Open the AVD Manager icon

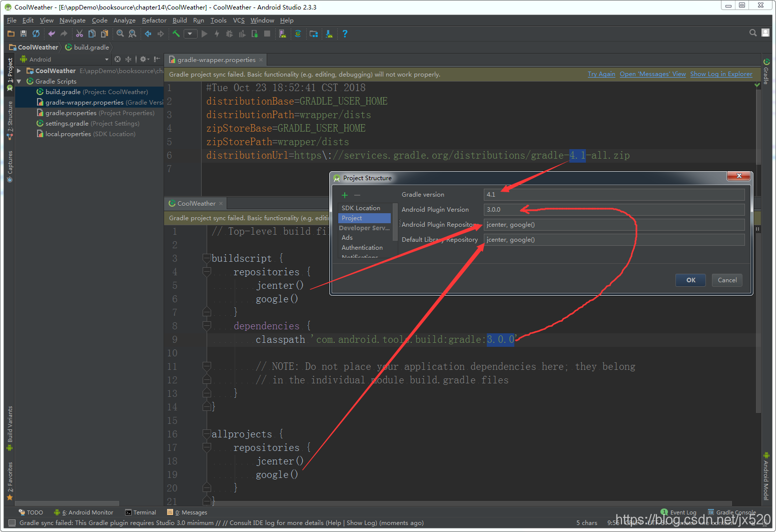click(x=283, y=34)
